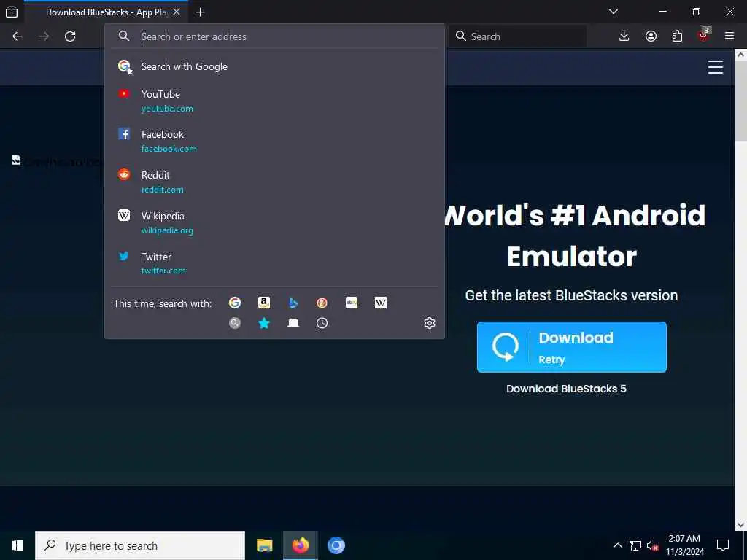Open Firefox application hamburger menu
Screen dimensions: 747x560
(729, 36)
